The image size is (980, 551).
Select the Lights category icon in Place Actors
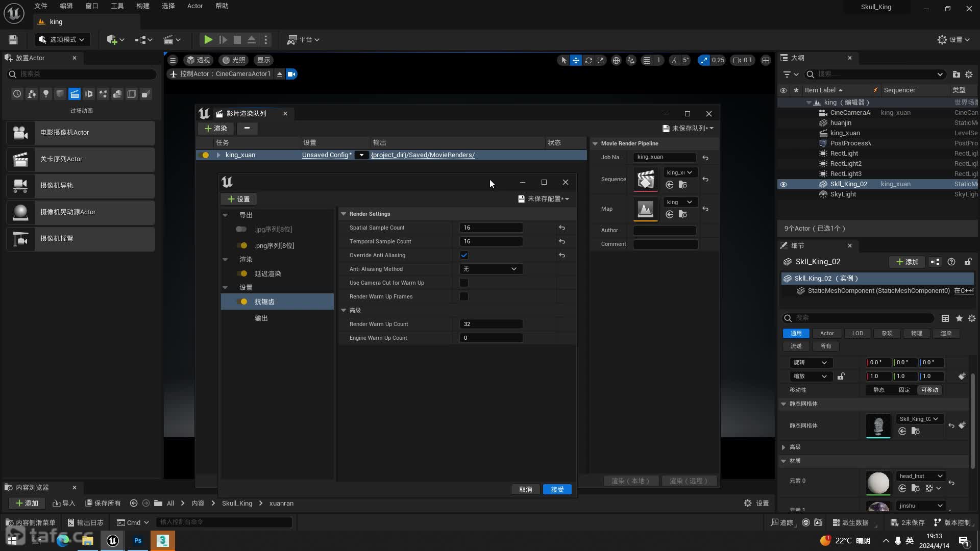46,94
